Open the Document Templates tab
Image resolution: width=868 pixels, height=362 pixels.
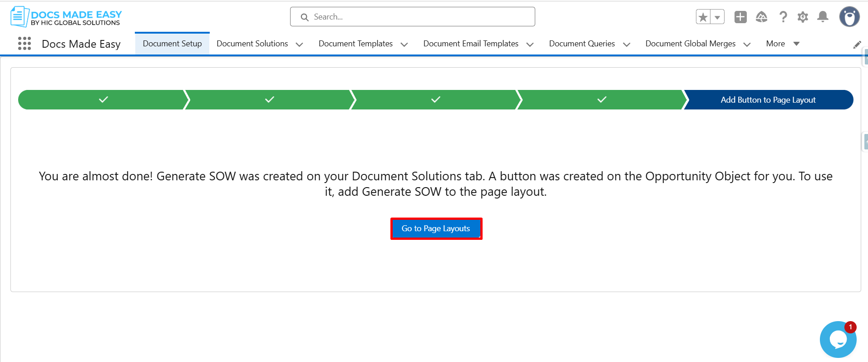355,44
